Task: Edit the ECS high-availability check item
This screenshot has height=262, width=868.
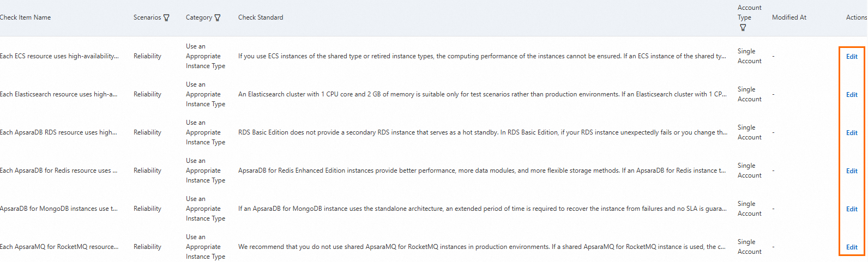Action: (x=852, y=57)
